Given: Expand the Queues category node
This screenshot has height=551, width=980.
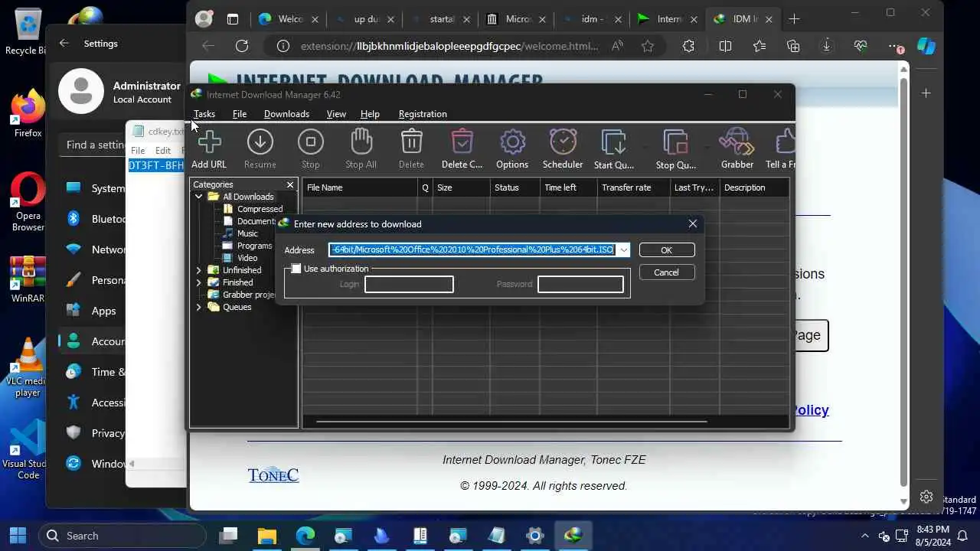Looking at the screenshot, I should 198,307.
